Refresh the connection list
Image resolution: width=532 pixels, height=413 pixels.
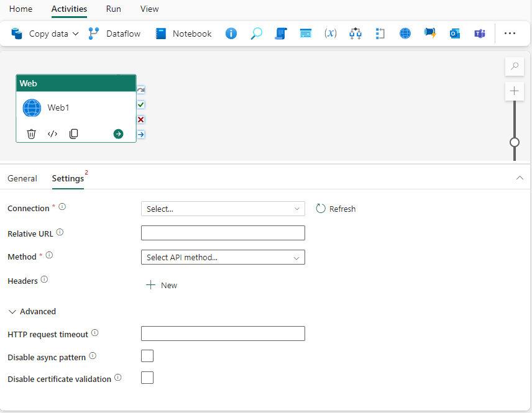pyautogui.click(x=336, y=209)
